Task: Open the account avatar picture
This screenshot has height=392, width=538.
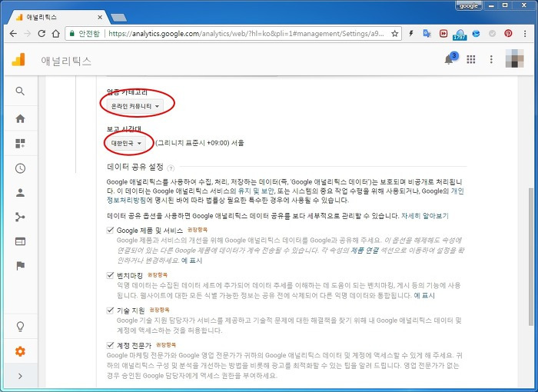Action: click(515, 58)
